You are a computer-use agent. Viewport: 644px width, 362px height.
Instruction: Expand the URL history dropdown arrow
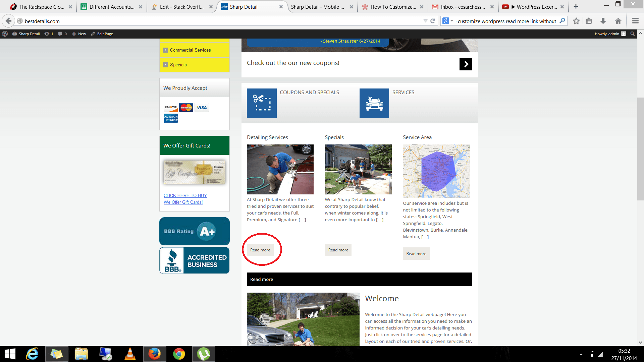[425, 21]
